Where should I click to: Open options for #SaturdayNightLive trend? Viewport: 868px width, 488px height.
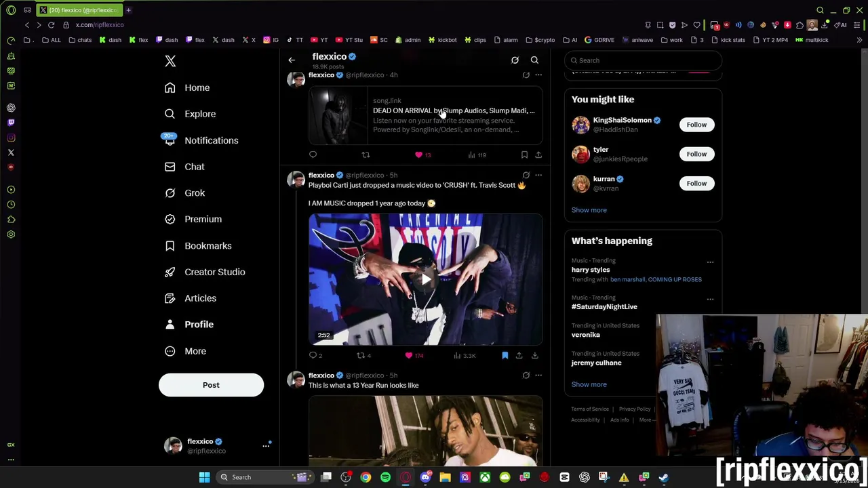(x=710, y=299)
